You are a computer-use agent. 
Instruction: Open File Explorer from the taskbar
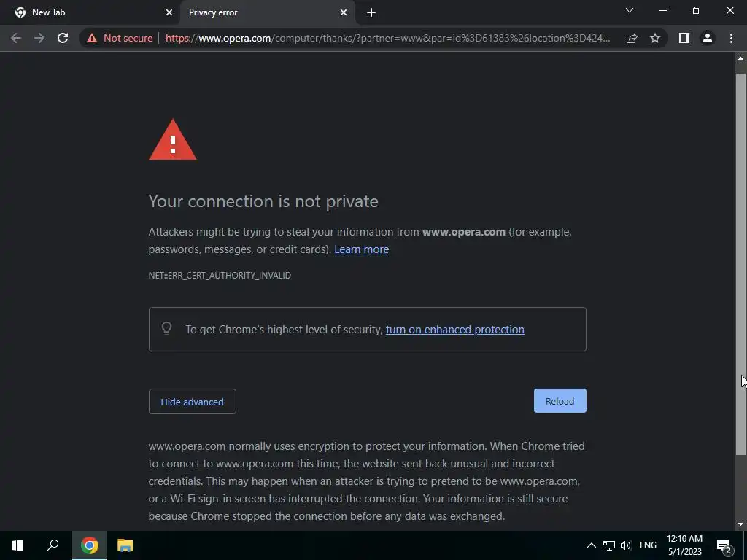pyautogui.click(x=125, y=545)
